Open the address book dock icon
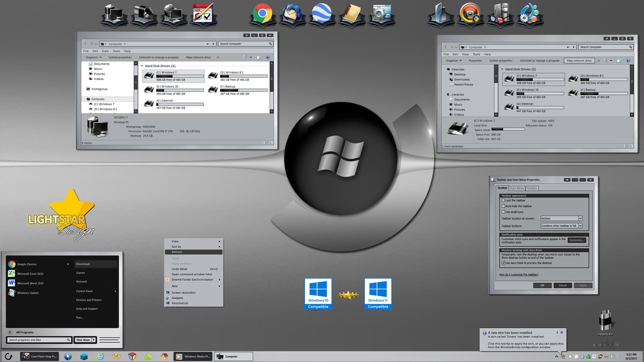This screenshot has height=362, width=644. [x=351, y=14]
